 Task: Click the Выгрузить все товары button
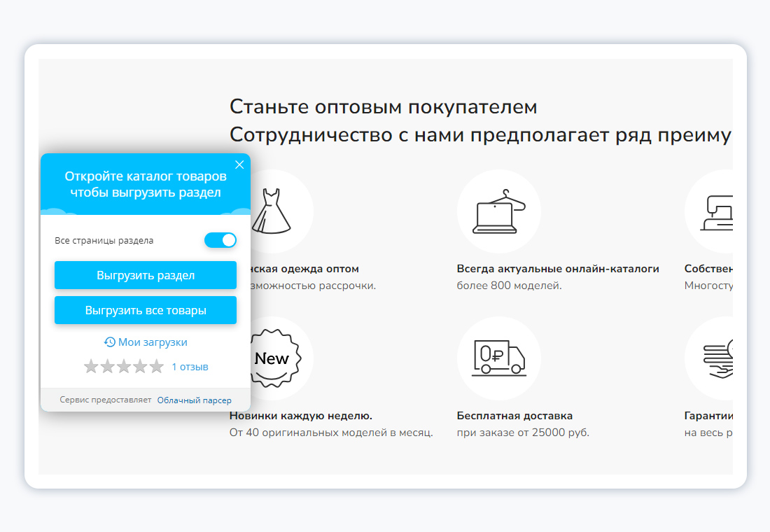click(145, 310)
